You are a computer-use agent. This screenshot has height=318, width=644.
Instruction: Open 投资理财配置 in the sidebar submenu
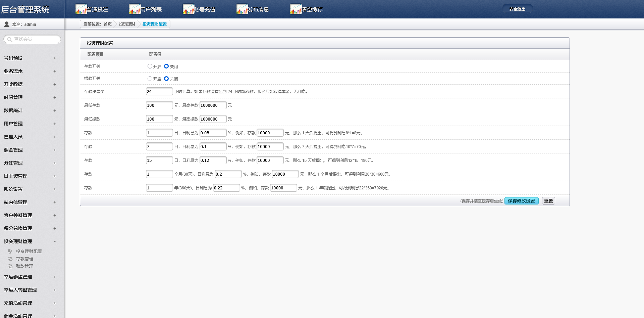click(x=29, y=252)
